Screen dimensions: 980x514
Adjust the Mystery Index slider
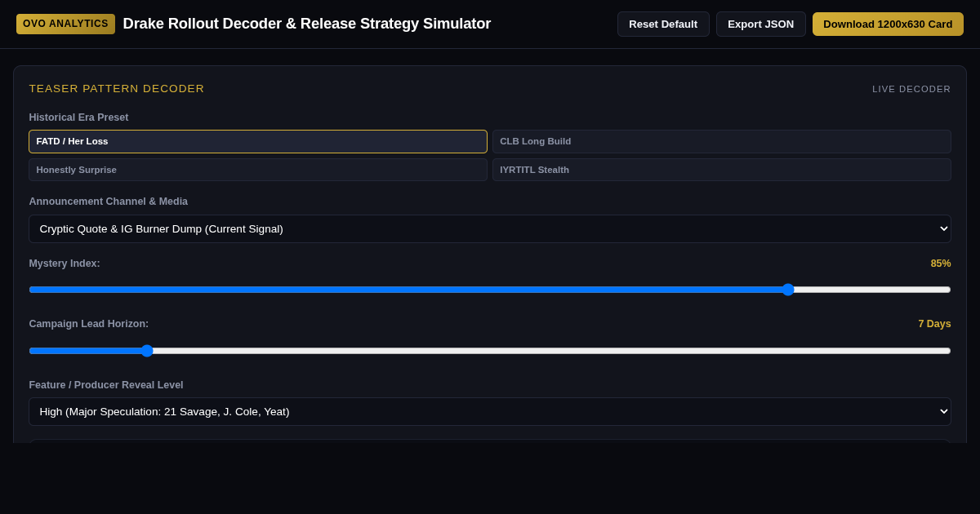(490, 290)
